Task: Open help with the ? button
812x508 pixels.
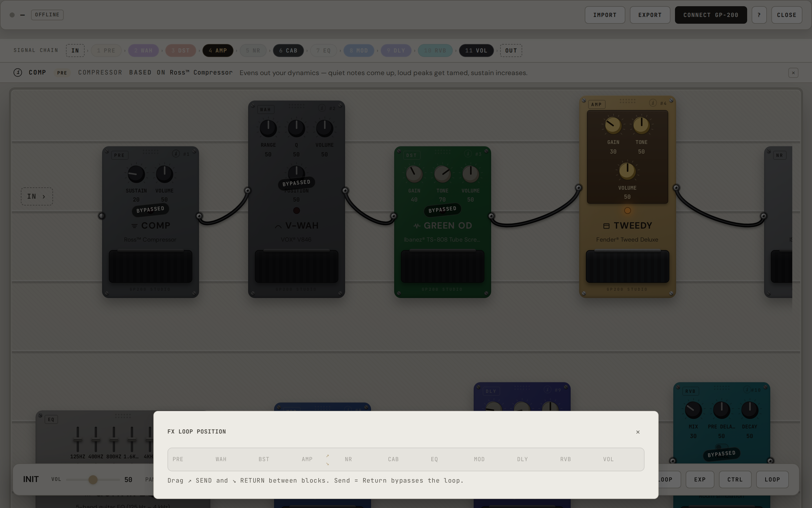Action: (x=759, y=15)
